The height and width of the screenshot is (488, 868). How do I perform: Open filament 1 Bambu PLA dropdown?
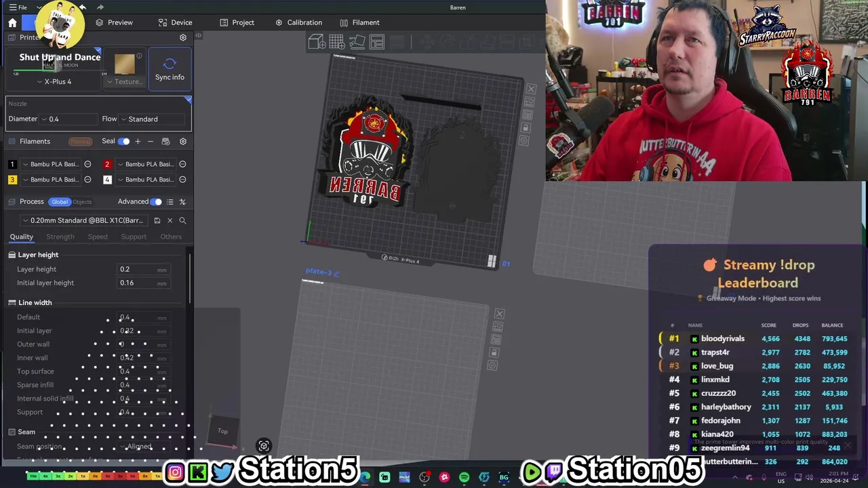(52, 164)
